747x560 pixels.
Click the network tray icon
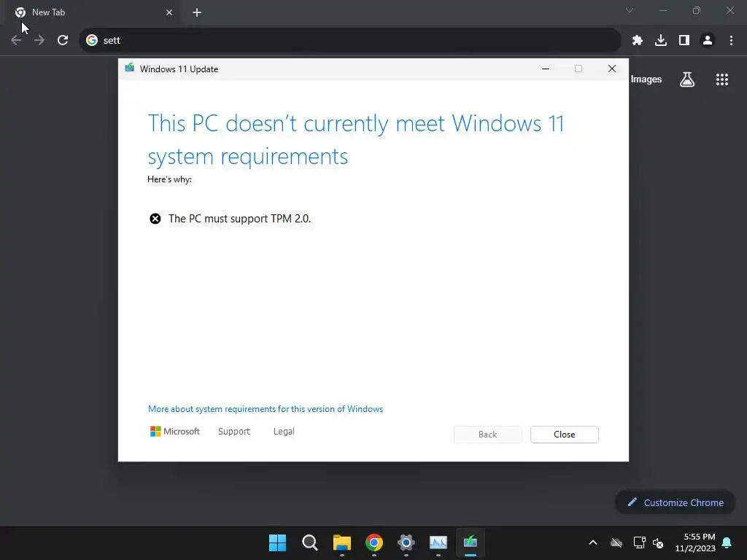[639, 542]
